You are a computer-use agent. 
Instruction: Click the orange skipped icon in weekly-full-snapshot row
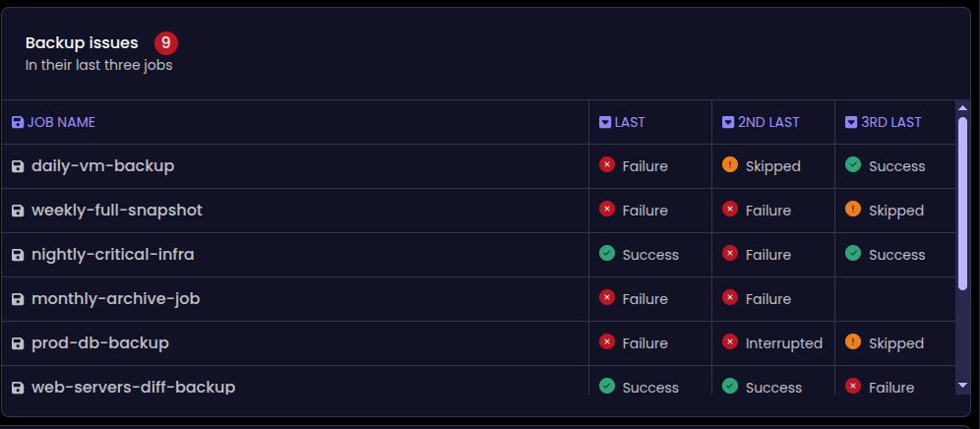click(853, 209)
